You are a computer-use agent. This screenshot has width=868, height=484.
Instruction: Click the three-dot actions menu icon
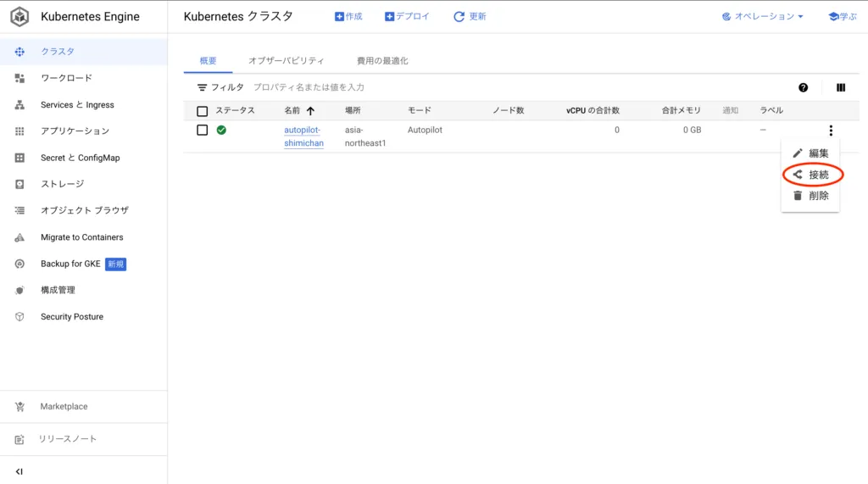(x=831, y=131)
